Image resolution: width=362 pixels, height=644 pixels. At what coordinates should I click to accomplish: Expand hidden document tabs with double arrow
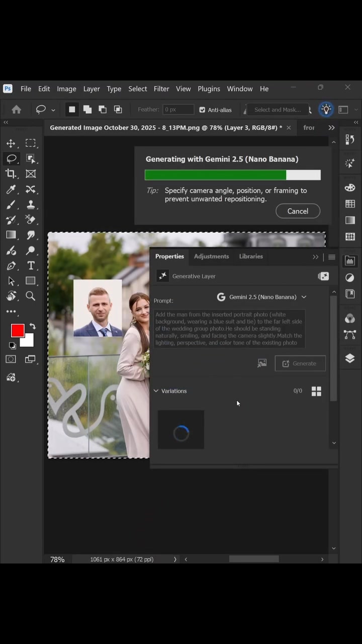pos(331,128)
